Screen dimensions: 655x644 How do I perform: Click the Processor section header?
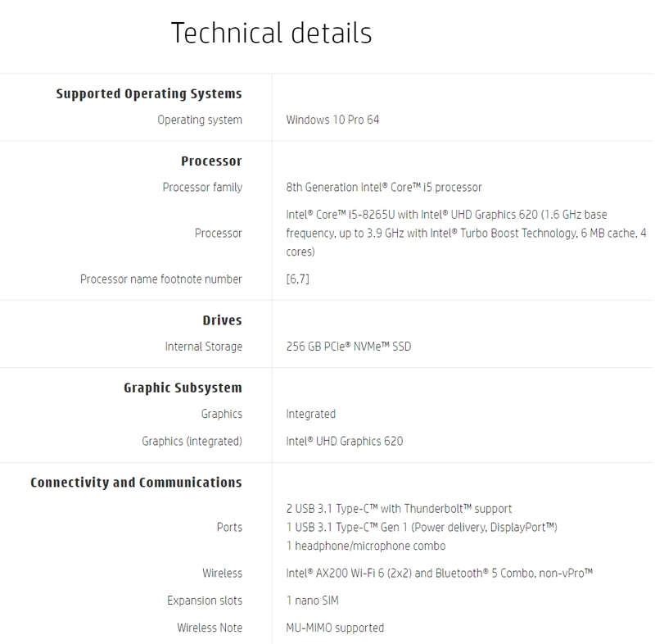[x=211, y=161]
